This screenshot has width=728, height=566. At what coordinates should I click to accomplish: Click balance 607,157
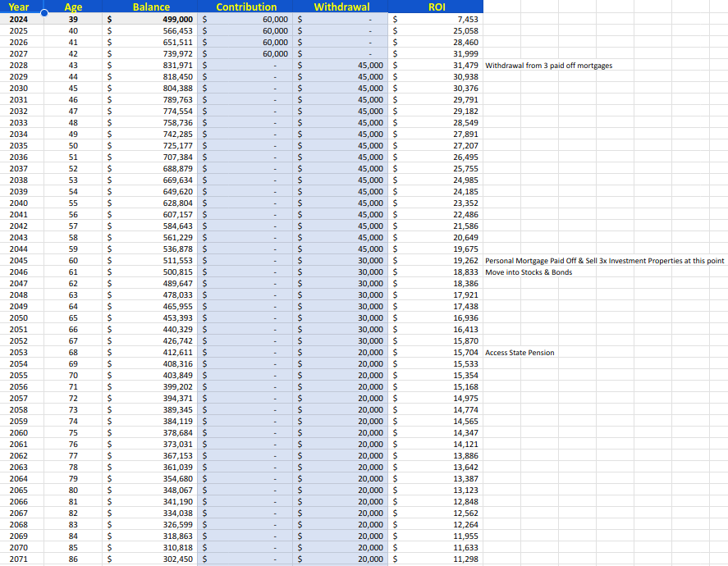pos(149,214)
